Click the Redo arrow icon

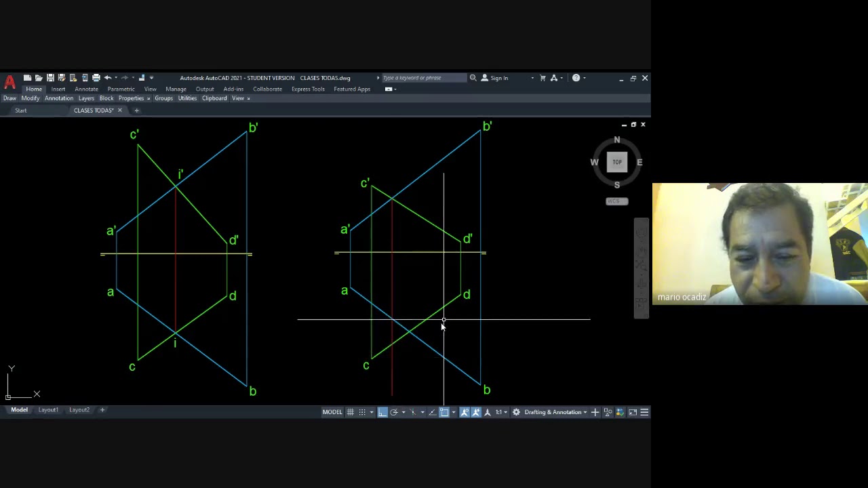[124, 78]
